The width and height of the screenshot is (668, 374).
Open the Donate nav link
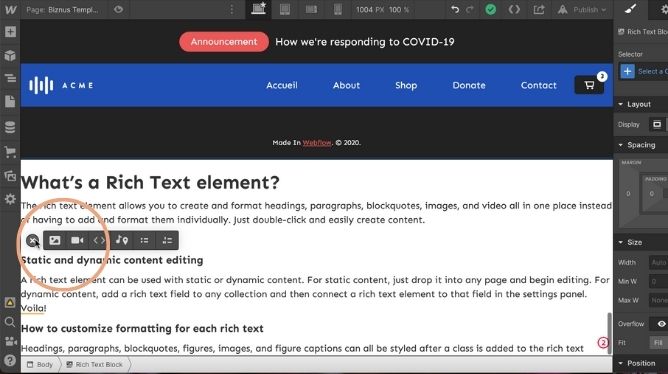click(469, 85)
